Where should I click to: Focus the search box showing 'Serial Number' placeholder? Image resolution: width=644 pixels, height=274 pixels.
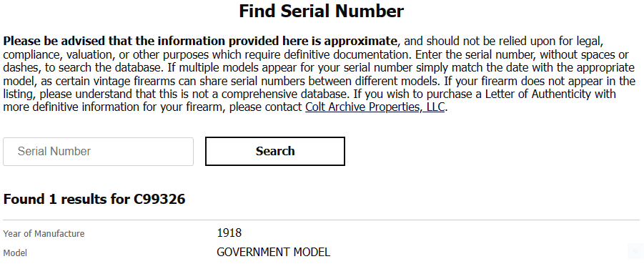point(98,152)
